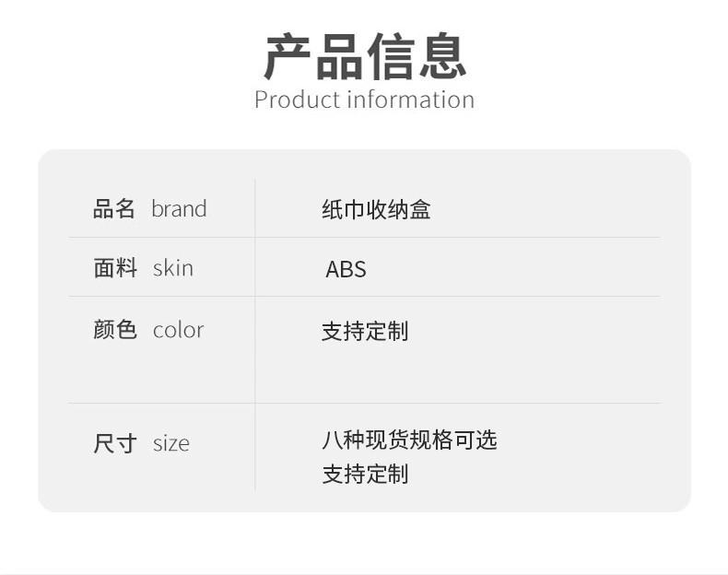Click the 颜色 label
Viewport: 728px width, 575px height.
[114, 330]
